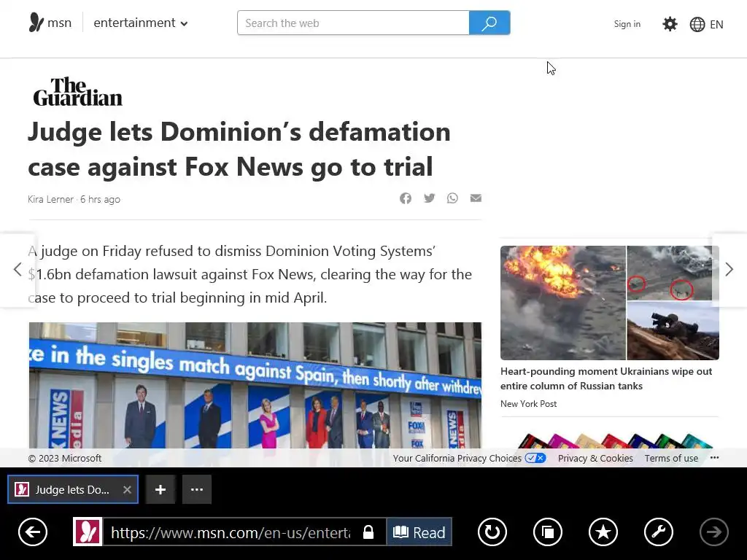747x560 pixels.
Task: Open Ukrainian tanks story thumbnail
Action: pyautogui.click(x=609, y=303)
